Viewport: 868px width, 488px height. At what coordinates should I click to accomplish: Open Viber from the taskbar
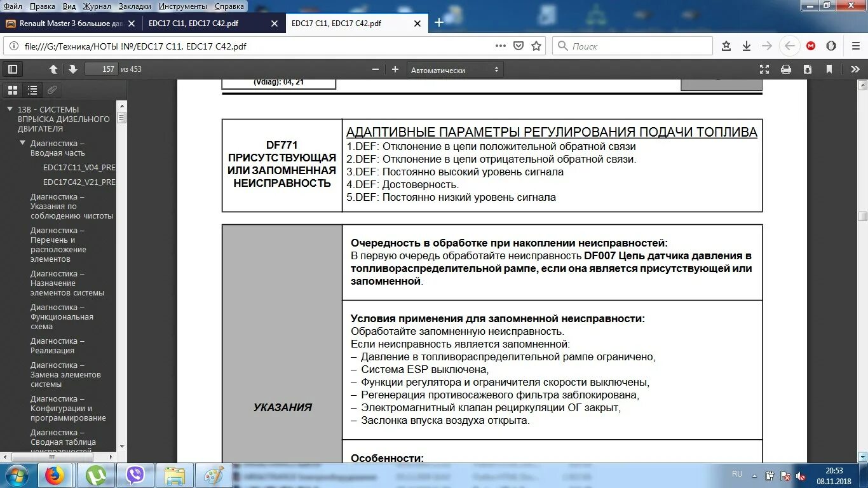point(136,475)
